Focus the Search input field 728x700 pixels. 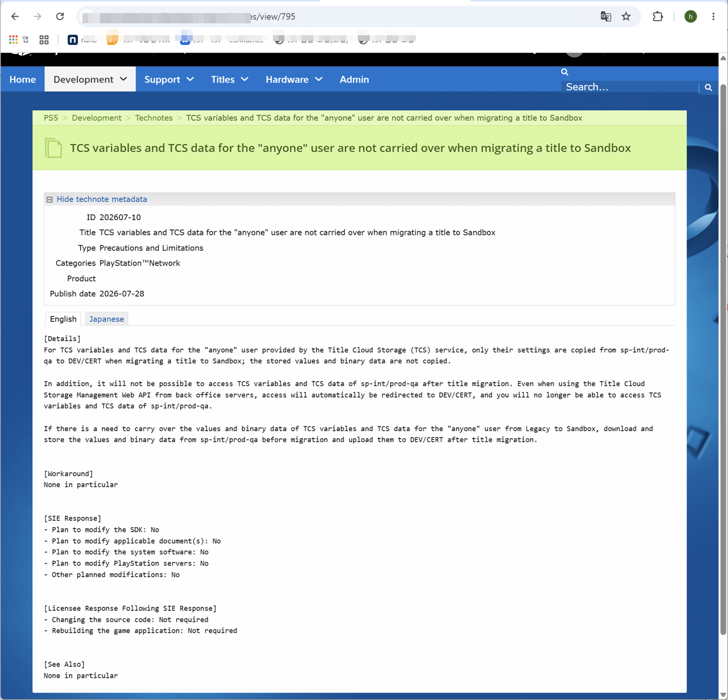pyautogui.click(x=630, y=87)
